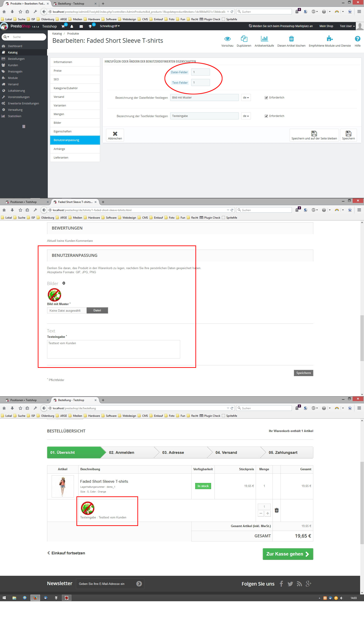Click Produkte breadcrumb link
Image resolution: width=364 pixels, height=624 pixels.
[x=73, y=34]
